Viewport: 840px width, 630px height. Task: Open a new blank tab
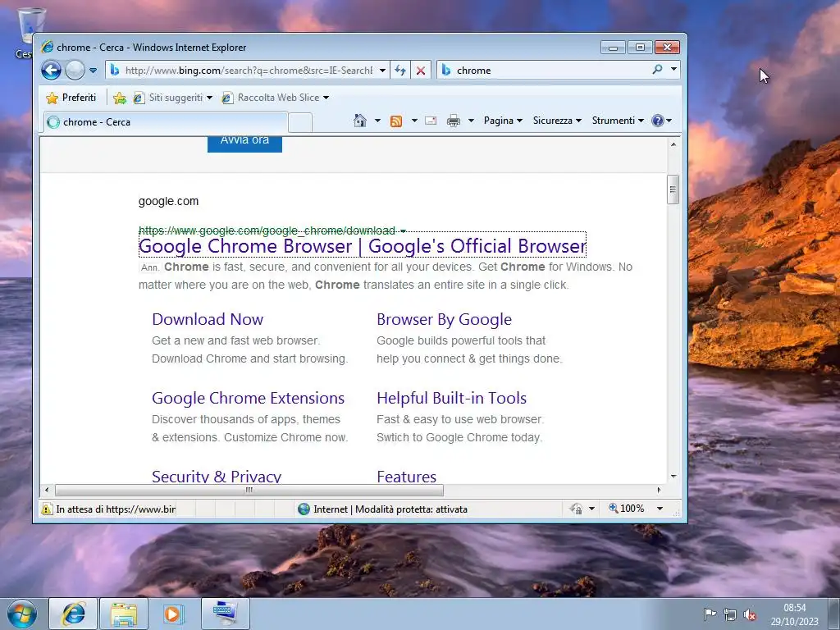[x=300, y=123]
